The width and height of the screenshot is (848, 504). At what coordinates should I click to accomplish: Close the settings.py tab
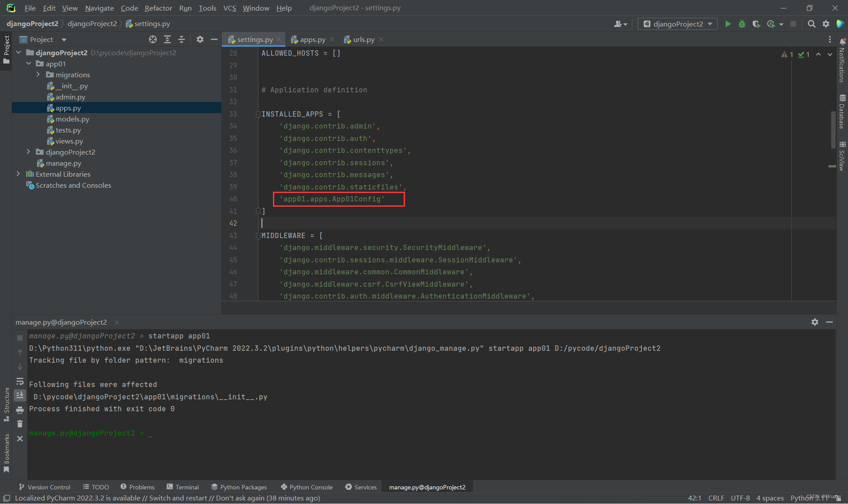point(279,39)
